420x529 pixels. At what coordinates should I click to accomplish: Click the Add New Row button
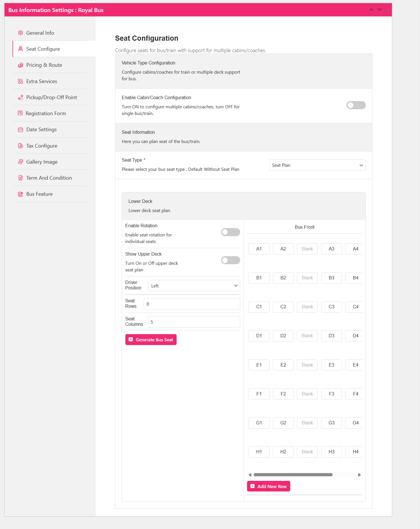tap(269, 486)
